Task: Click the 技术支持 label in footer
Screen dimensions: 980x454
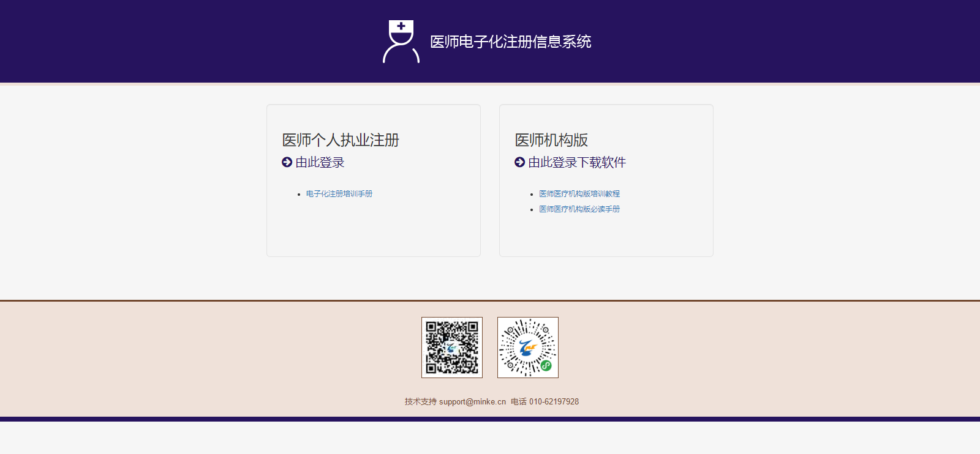Action: 420,402
